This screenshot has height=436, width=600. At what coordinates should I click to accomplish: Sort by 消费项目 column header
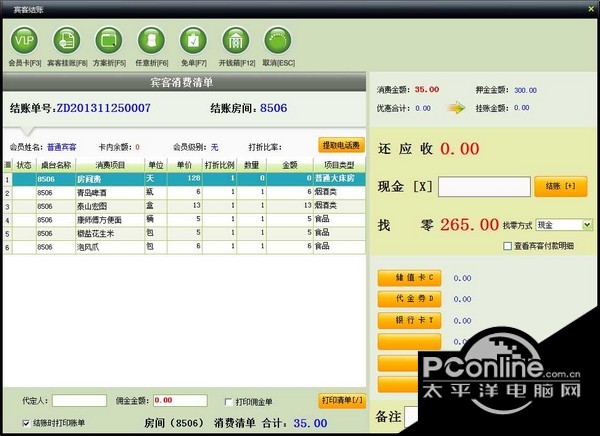tap(110, 165)
